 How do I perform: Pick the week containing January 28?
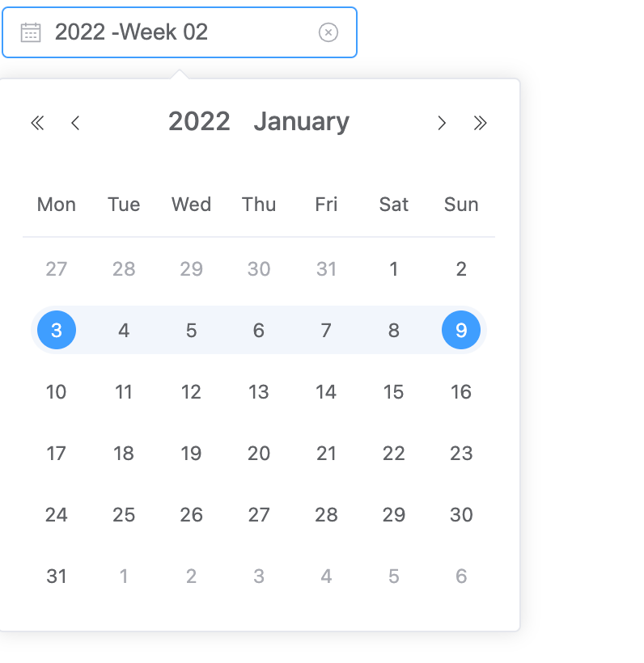(x=326, y=514)
